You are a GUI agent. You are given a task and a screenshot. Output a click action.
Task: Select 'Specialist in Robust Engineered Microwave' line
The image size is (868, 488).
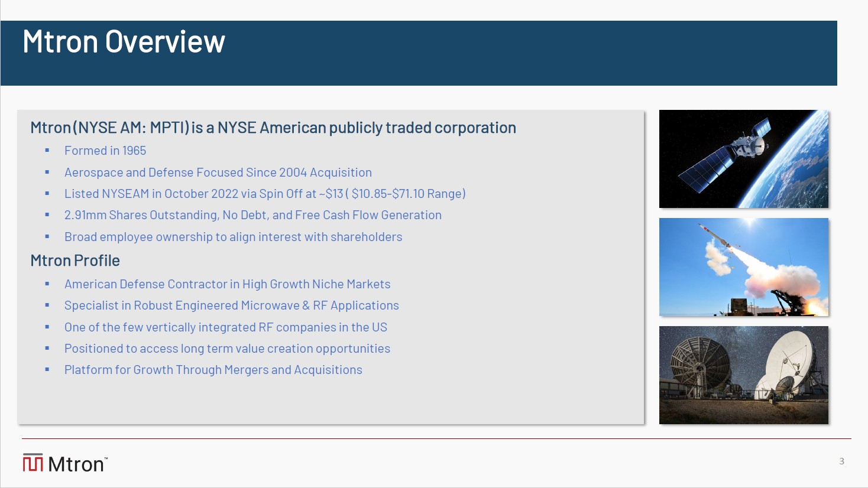(x=231, y=305)
